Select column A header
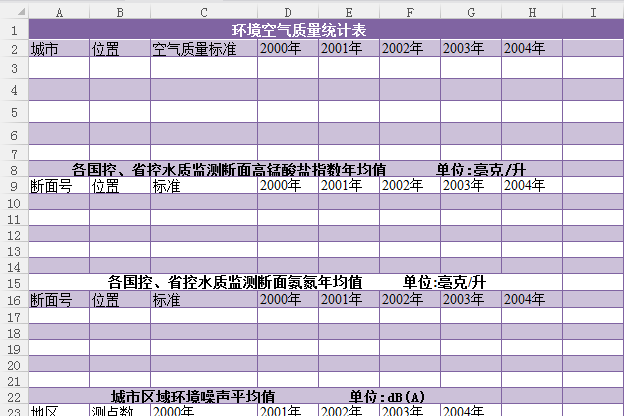This screenshot has height=416, width=624. pyautogui.click(x=58, y=12)
